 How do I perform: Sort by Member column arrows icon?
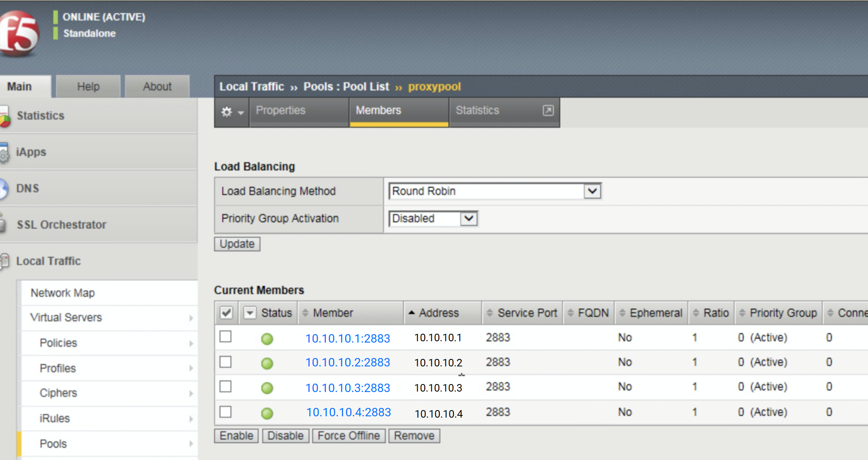(305, 313)
